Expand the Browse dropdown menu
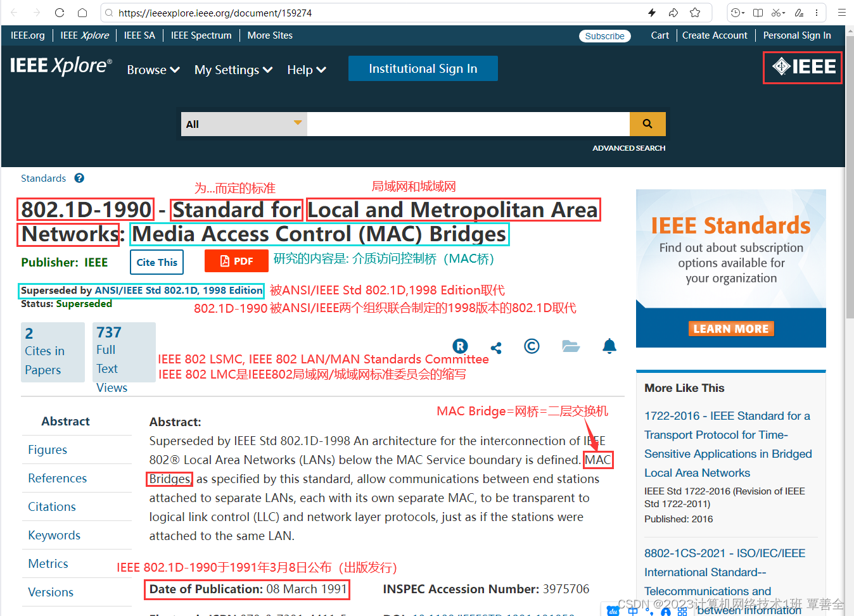Viewport: 854px width, 616px height. pos(153,70)
